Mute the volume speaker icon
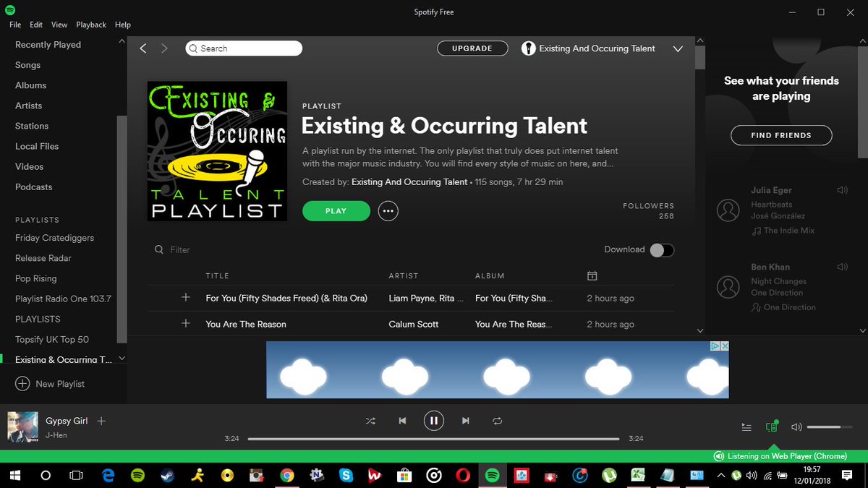The image size is (868, 488). (x=796, y=427)
